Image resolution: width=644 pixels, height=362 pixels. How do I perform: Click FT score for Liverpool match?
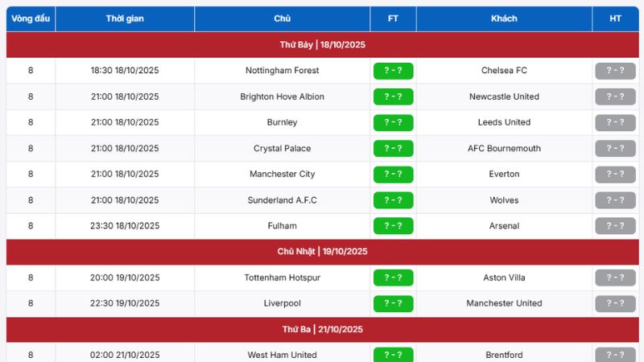(x=393, y=303)
